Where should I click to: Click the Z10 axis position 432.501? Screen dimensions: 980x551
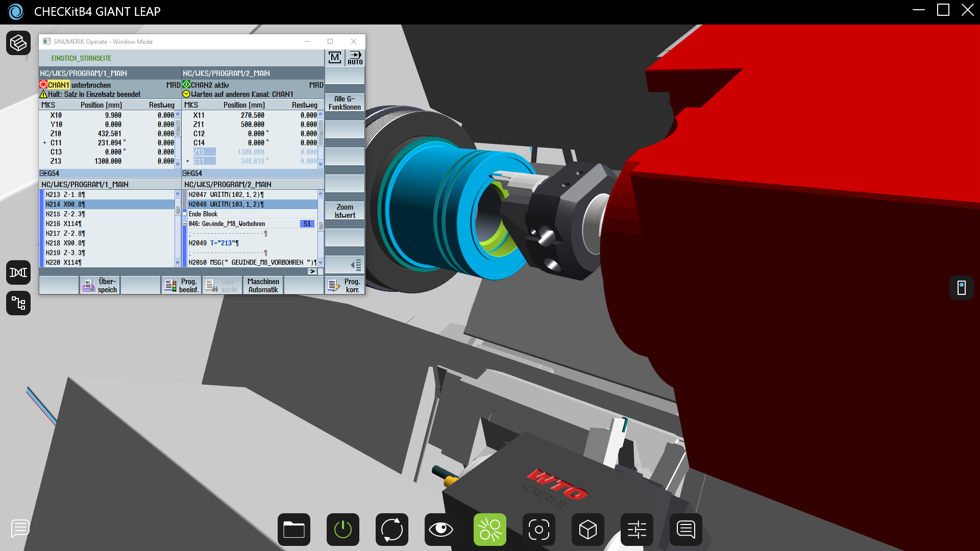tap(109, 134)
